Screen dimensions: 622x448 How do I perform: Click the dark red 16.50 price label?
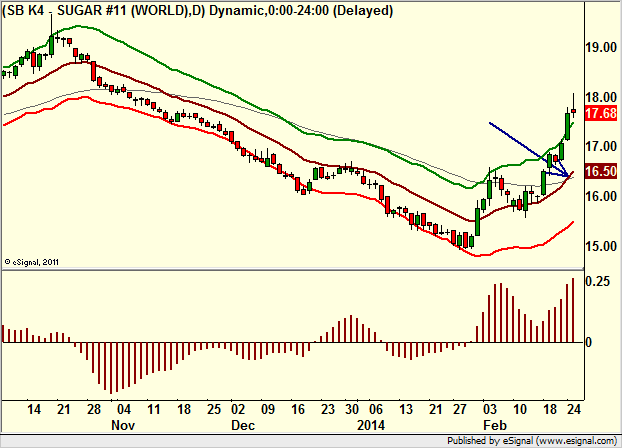(601, 171)
